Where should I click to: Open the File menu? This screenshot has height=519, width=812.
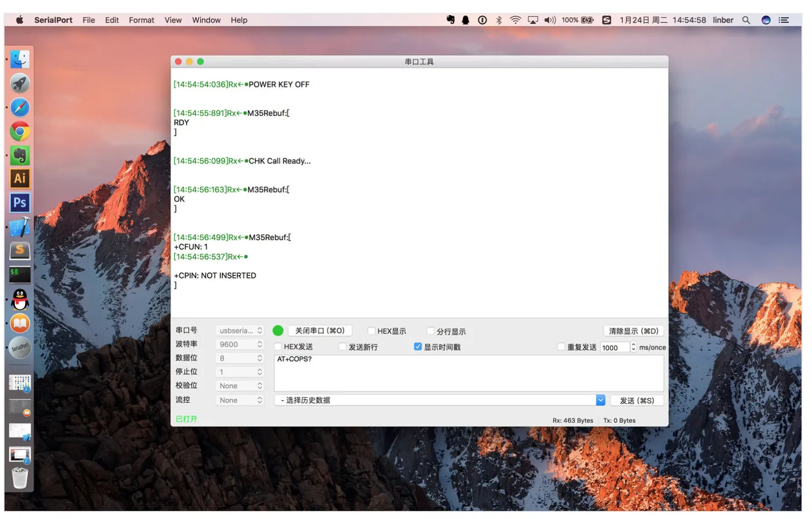89,20
